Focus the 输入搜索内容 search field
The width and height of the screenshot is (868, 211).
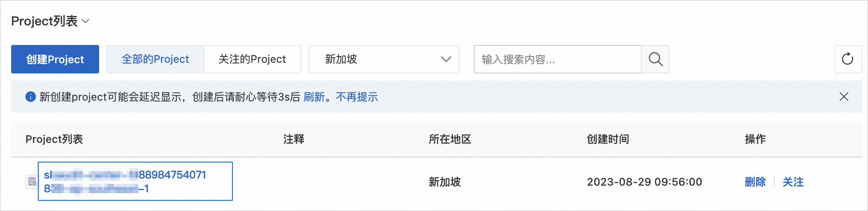[557, 59]
